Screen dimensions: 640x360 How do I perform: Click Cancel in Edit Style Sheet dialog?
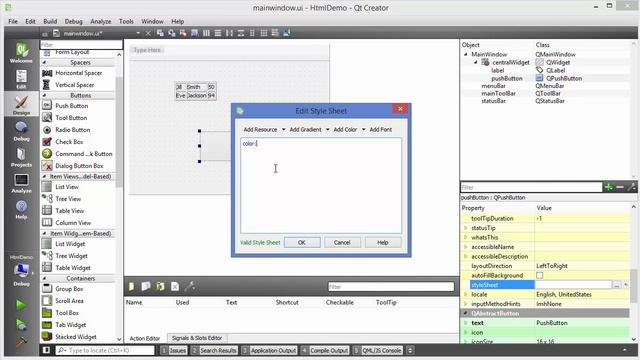[x=342, y=242]
